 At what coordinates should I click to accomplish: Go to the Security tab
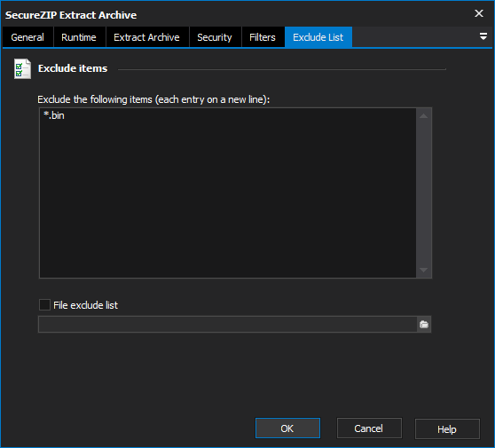[x=215, y=37]
